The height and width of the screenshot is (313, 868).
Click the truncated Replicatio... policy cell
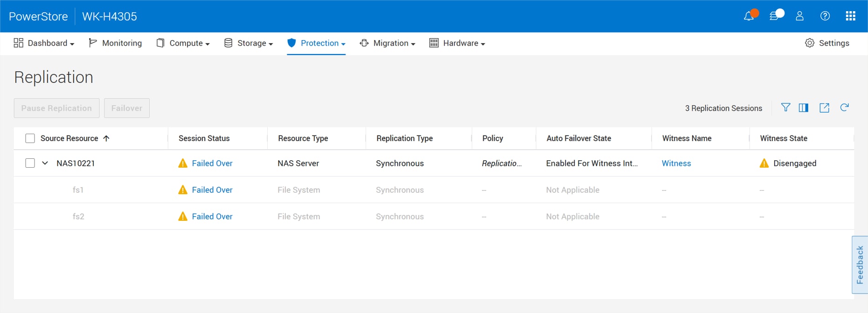pyautogui.click(x=502, y=163)
